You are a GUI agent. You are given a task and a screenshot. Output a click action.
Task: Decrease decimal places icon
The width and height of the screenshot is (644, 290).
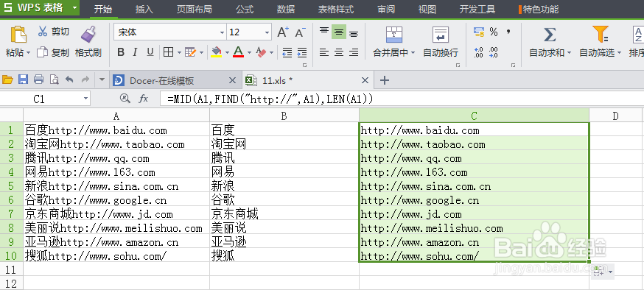click(493, 52)
